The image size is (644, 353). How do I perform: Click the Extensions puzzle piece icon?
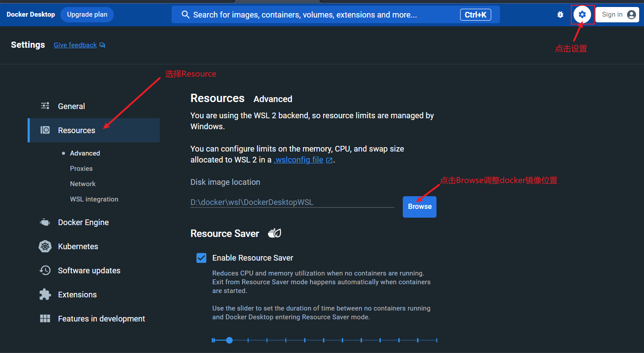click(x=45, y=295)
